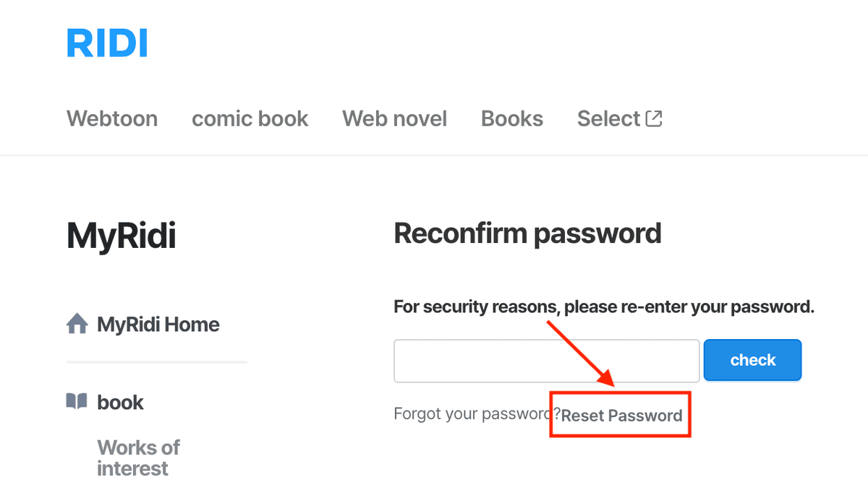Click the book item in the sidebar

(x=120, y=401)
